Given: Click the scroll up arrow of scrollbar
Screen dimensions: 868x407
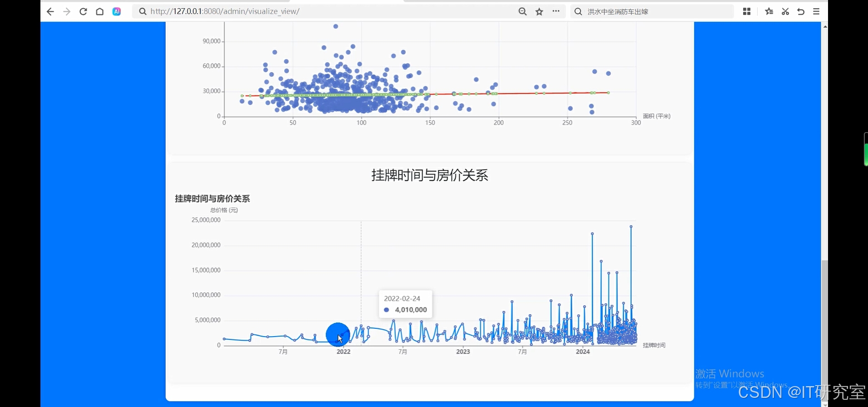Looking at the screenshot, I should coord(825,26).
